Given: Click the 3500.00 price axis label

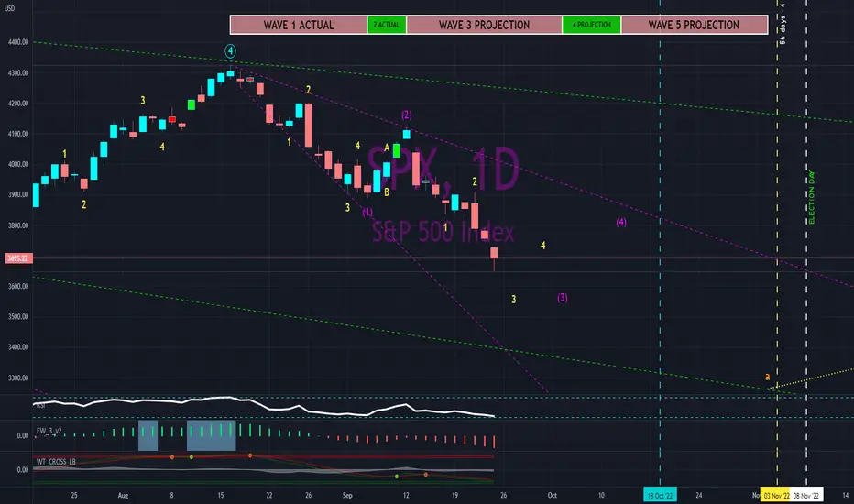Looking at the screenshot, I should [x=18, y=316].
